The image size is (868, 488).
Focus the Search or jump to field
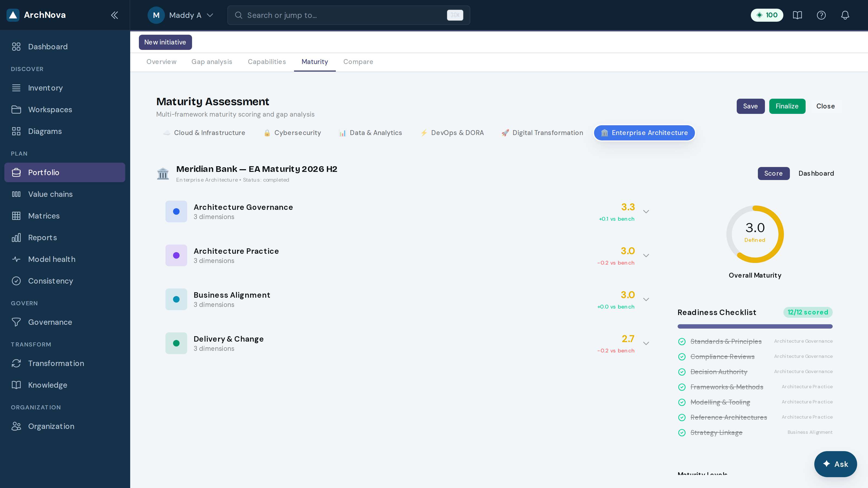(348, 15)
